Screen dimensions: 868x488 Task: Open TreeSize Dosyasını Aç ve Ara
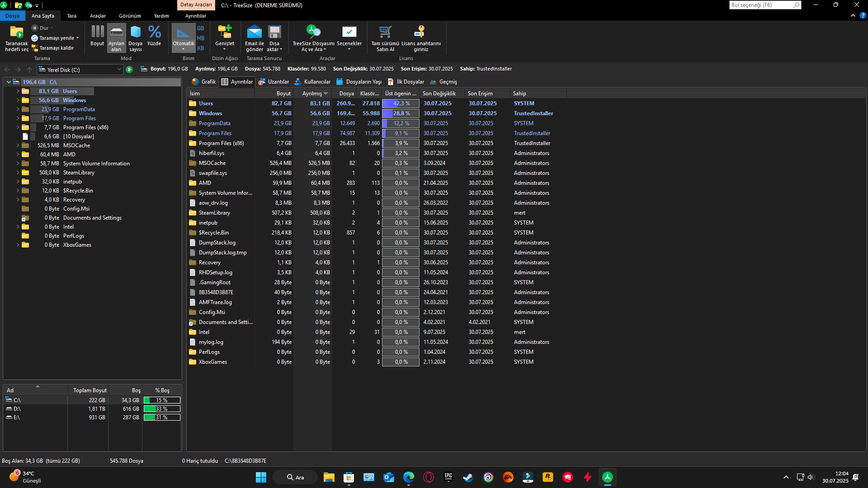pyautogui.click(x=313, y=38)
